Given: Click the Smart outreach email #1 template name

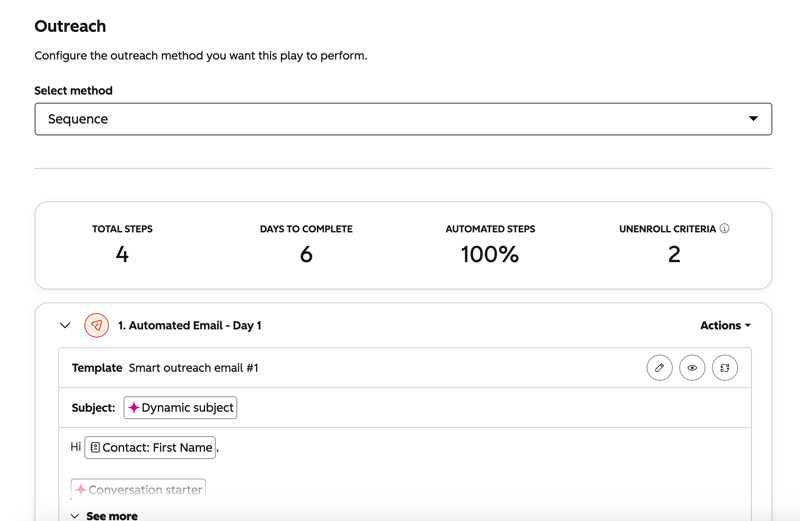Looking at the screenshot, I should [193, 368].
